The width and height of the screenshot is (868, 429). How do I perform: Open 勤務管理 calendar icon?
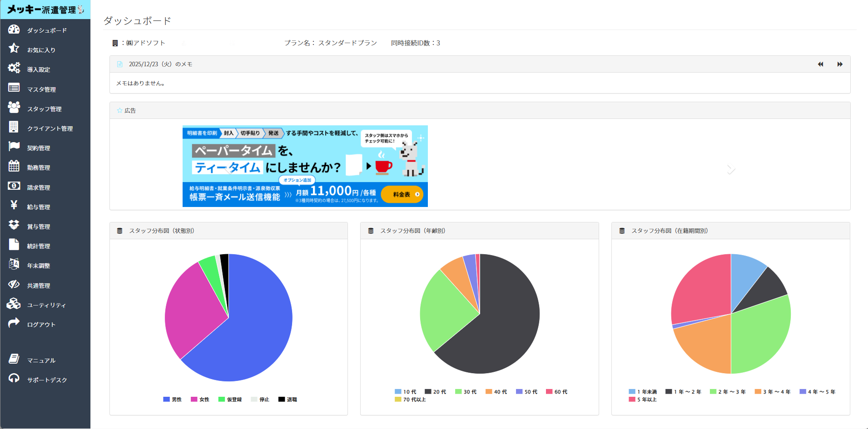pos(14,166)
